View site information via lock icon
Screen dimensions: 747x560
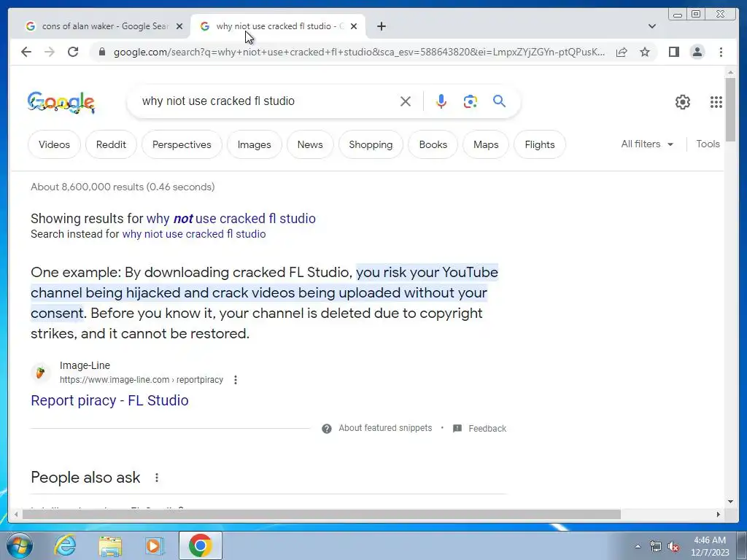[101, 52]
